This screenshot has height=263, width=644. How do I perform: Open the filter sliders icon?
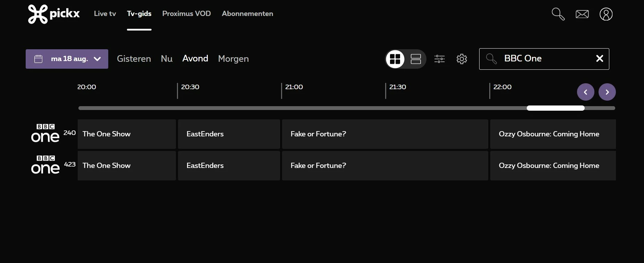click(439, 59)
